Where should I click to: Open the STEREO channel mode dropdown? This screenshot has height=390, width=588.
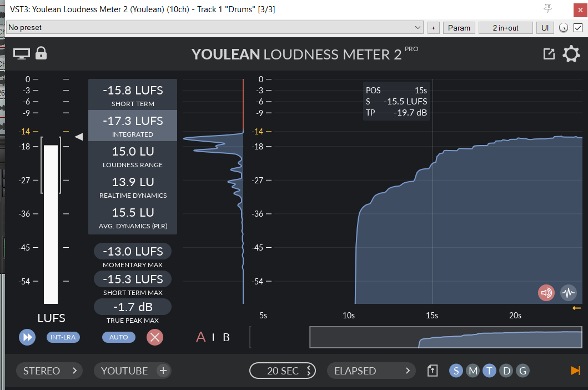pyautogui.click(x=49, y=371)
